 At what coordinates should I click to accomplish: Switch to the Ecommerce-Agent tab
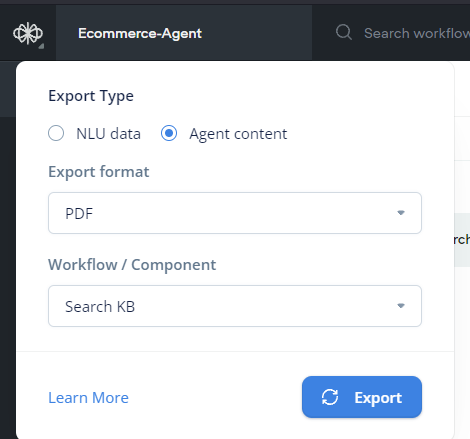(x=184, y=33)
